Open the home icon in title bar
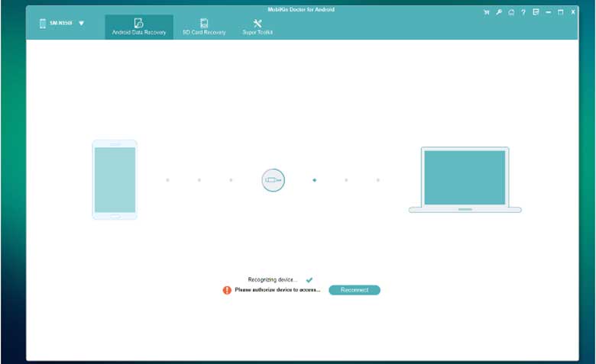 point(511,12)
